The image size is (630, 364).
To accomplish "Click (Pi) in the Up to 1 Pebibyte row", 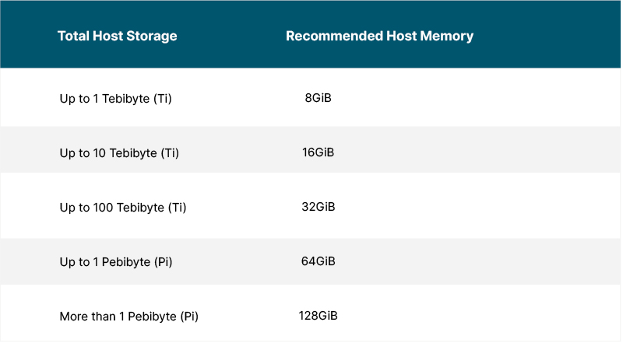I will pyautogui.click(x=163, y=262).
